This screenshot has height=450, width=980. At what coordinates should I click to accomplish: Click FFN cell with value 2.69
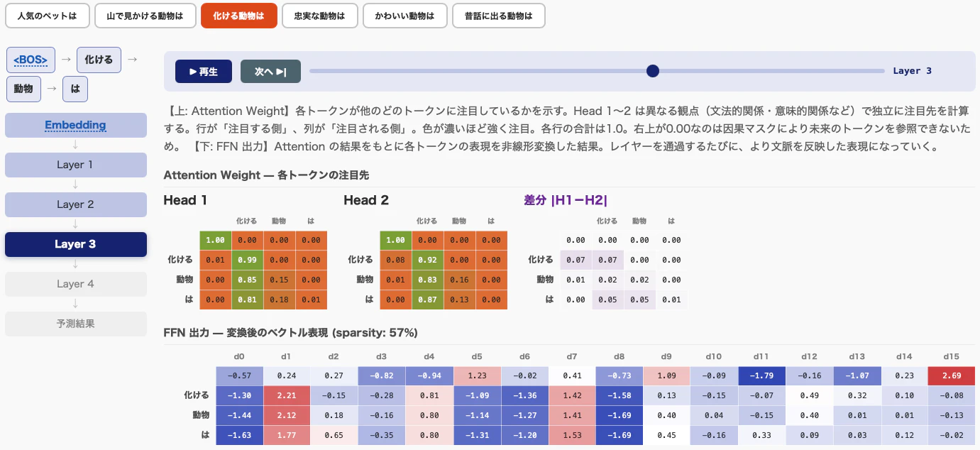pyautogui.click(x=951, y=375)
